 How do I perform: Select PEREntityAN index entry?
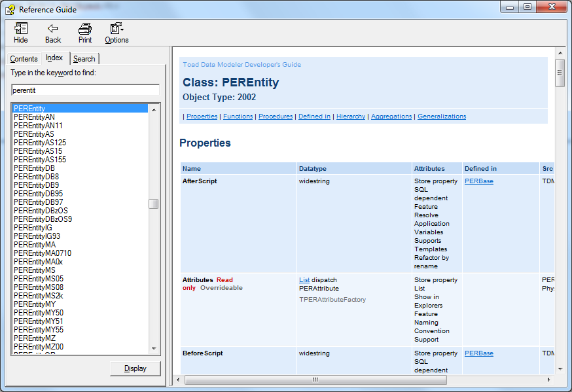[34, 116]
